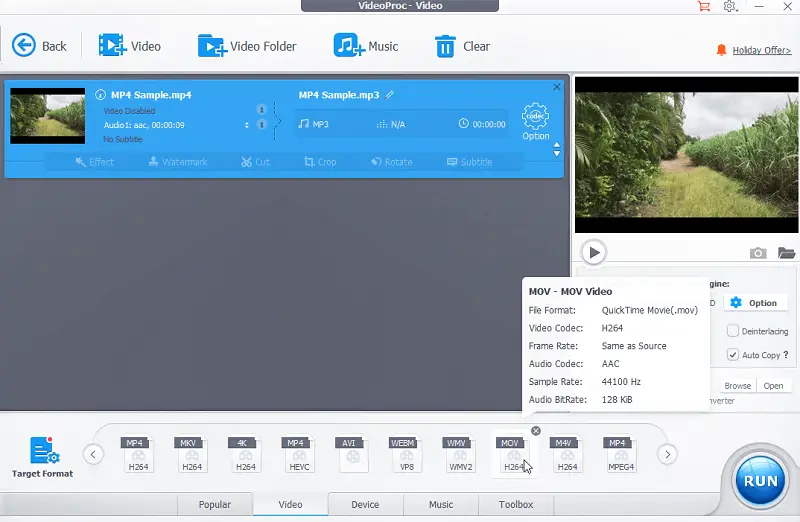Select the WEBM VP8 format
The height and width of the screenshot is (522, 800).
[x=407, y=454]
